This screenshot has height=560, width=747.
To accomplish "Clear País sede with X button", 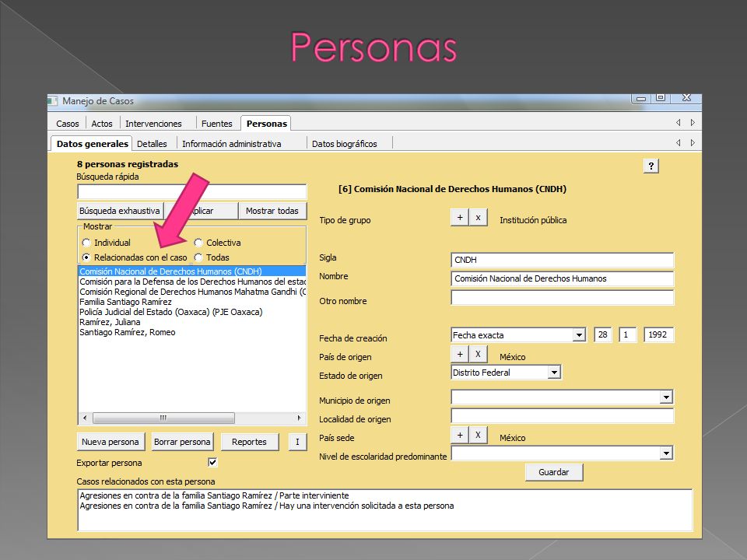I will (478, 435).
